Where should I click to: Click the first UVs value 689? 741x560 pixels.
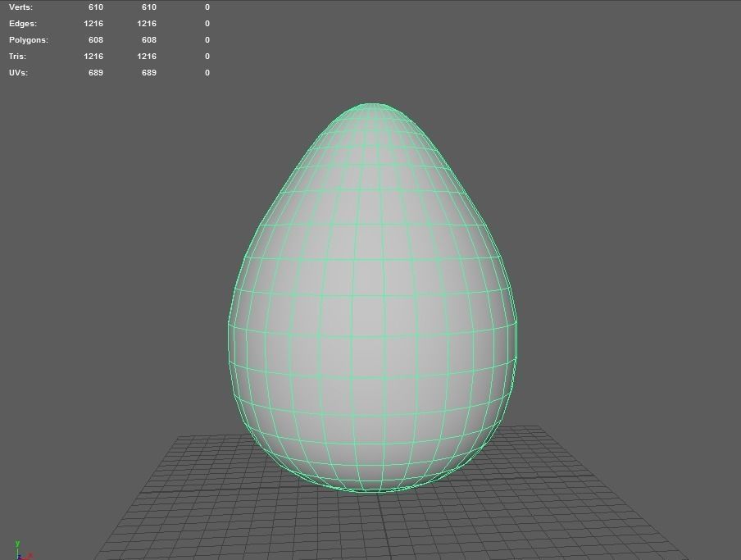tap(96, 72)
